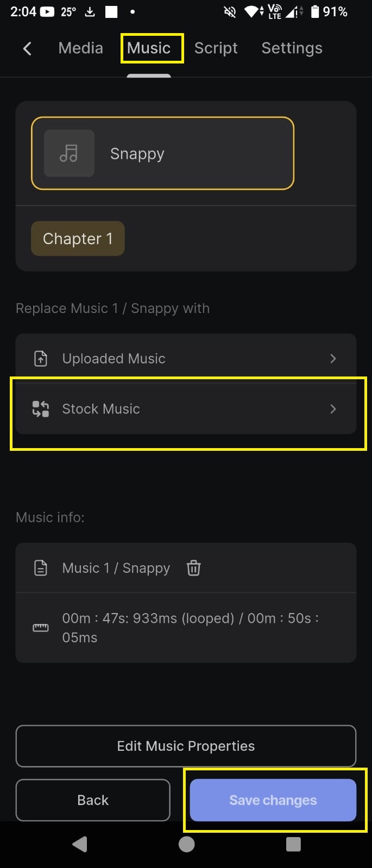Viewport: 372px width, 868px height.
Task: Tap the ruler duration icon
Action: coord(41,628)
